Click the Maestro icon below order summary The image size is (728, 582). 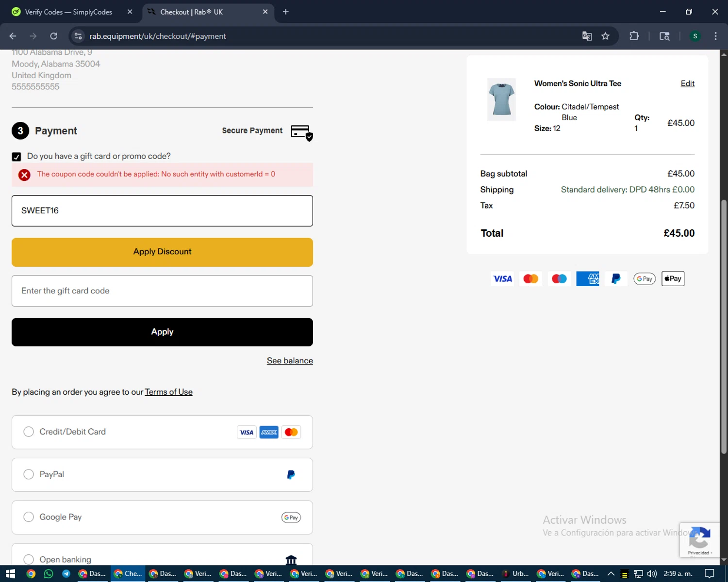point(559,279)
